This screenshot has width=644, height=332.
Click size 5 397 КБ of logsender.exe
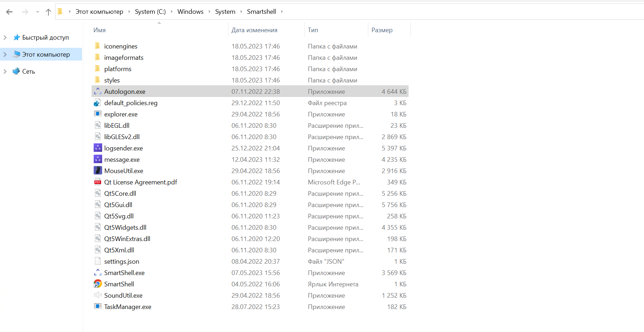click(x=394, y=148)
